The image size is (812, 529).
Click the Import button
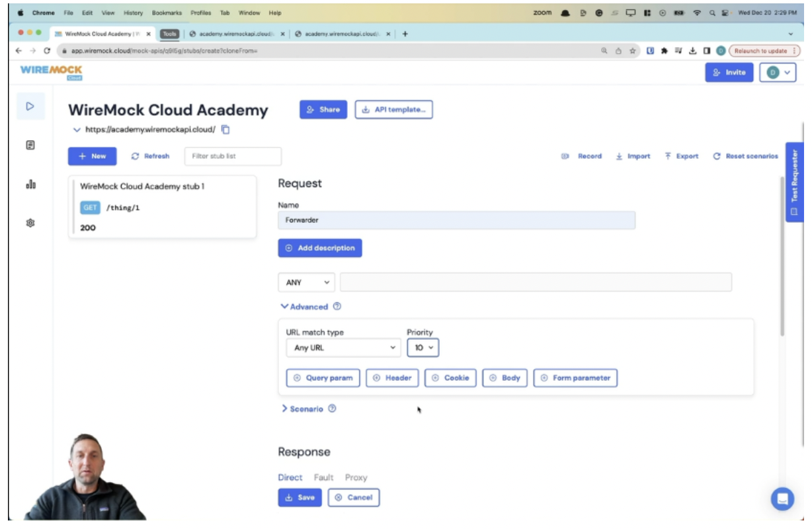633,156
